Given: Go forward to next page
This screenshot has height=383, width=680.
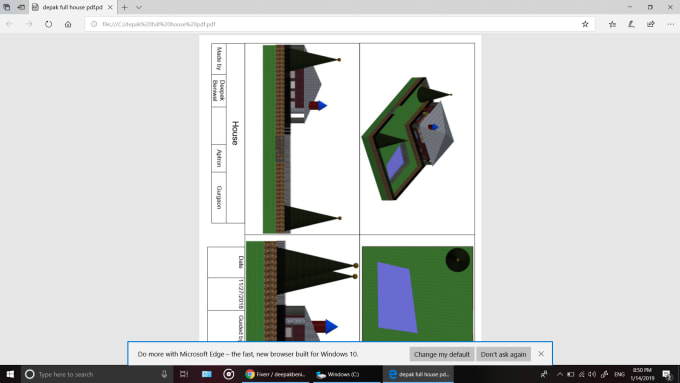Looking at the screenshot, I should (29, 24).
